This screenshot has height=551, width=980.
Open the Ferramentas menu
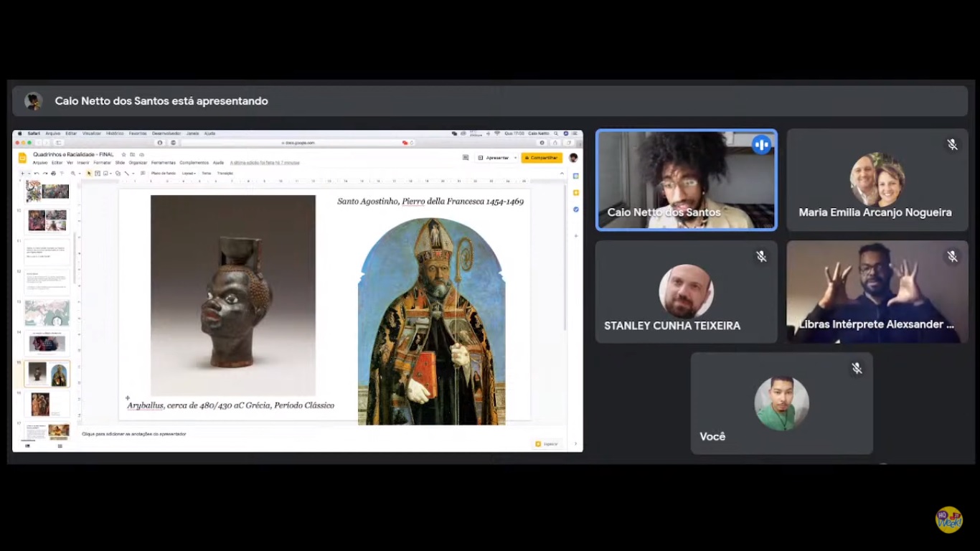point(163,163)
